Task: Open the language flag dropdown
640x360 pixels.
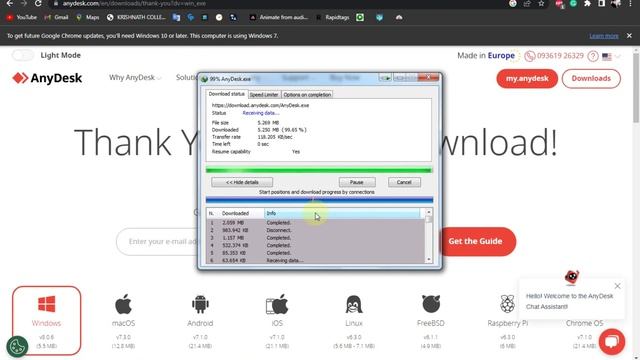Action: click(611, 56)
